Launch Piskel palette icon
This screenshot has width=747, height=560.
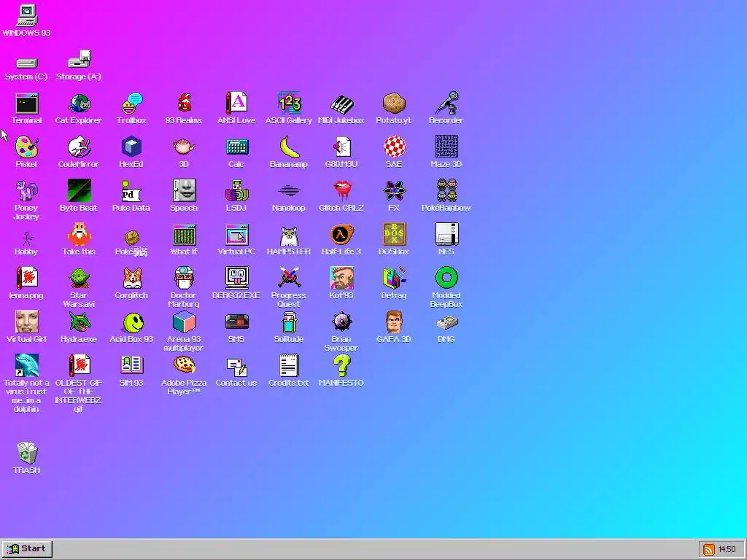coord(27,147)
